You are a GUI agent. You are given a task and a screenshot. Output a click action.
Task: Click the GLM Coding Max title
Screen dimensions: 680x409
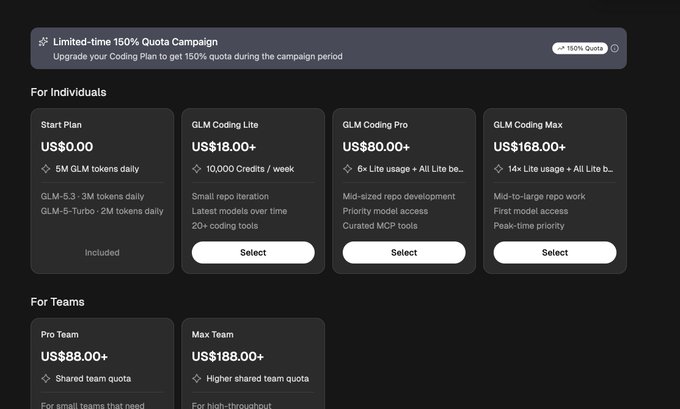[x=528, y=125]
